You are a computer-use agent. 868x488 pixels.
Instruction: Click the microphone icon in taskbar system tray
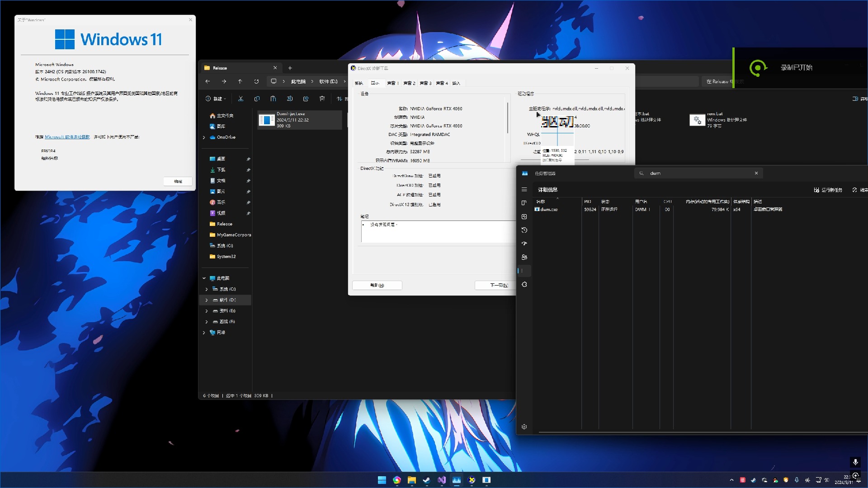coord(797,480)
